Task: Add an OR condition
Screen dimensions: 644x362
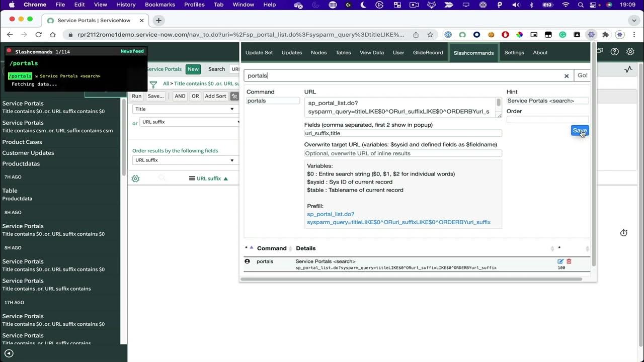Action: (195, 96)
